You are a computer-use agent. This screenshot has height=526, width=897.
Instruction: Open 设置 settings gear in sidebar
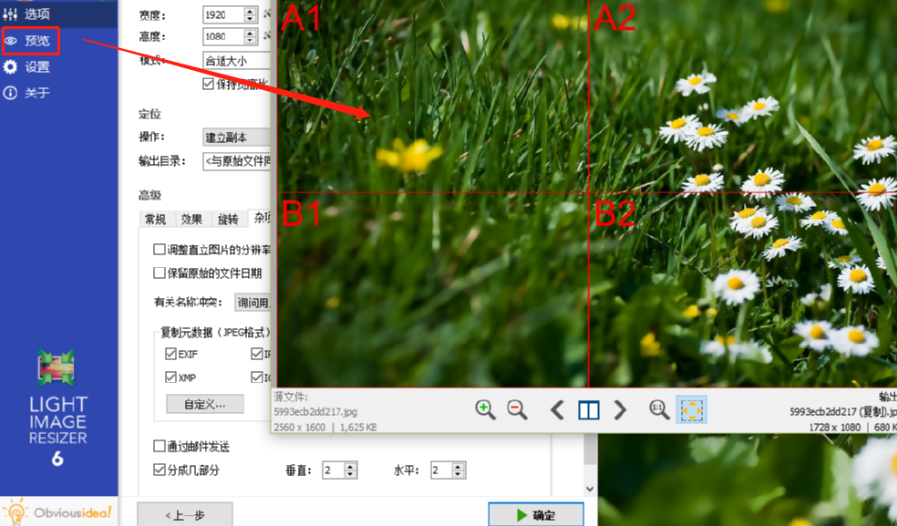point(29,67)
